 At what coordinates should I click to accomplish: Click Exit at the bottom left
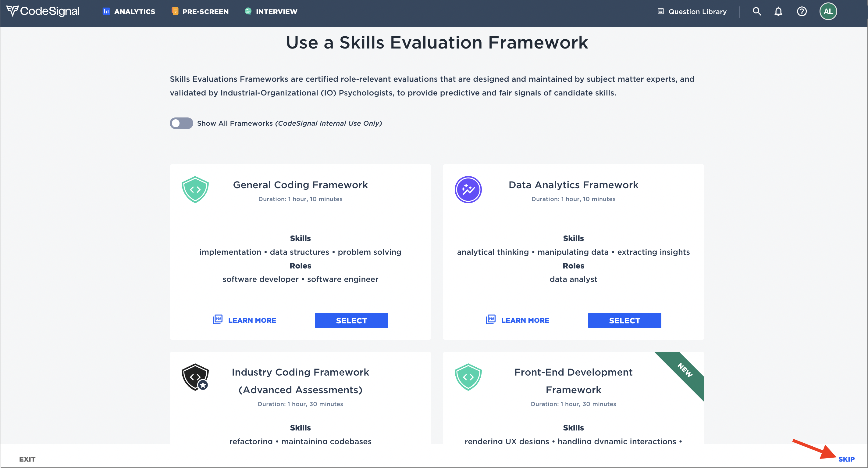[27, 459]
